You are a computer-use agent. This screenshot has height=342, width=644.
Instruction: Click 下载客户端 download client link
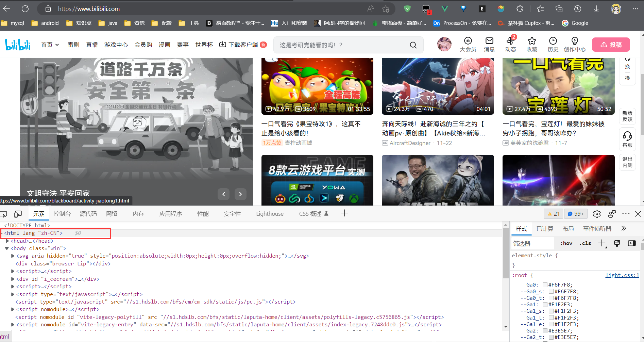point(243,45)
